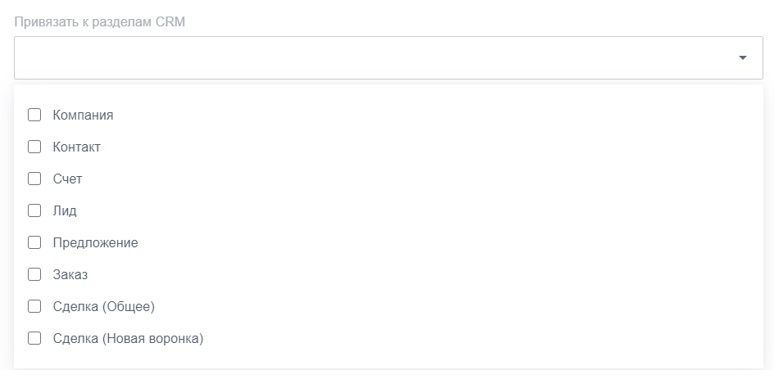Choose the Компания option text
782x382 pixels.
[83, 115]
